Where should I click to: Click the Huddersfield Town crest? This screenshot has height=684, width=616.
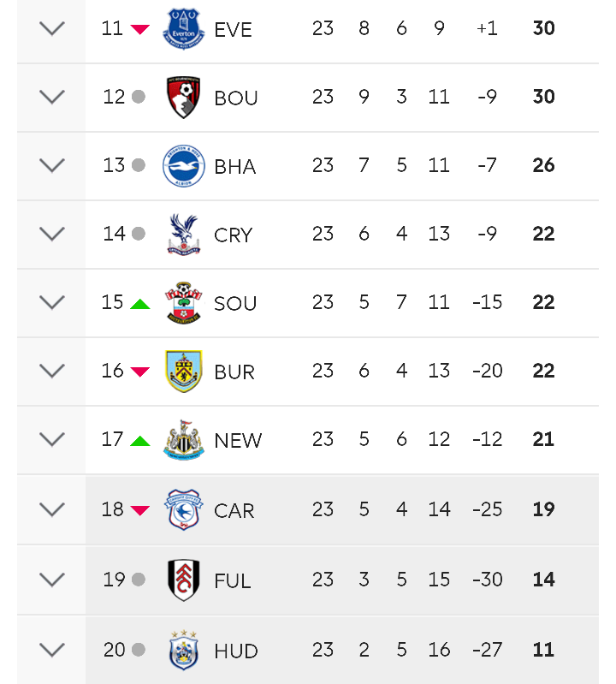pyautogui.click(x=184, y=650)
